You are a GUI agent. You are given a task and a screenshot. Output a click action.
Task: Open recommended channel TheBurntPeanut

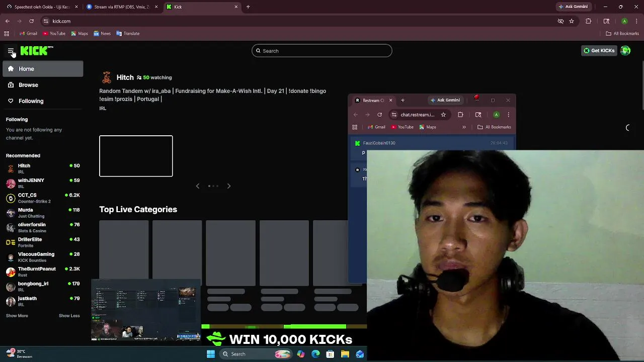tap(43, 271)
